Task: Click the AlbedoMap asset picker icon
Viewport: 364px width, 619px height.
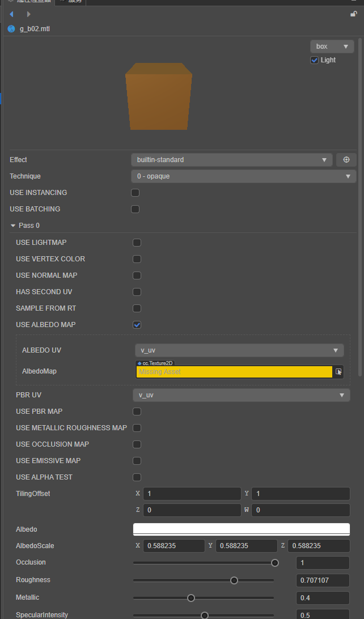Action: click(x=338, y=372)
